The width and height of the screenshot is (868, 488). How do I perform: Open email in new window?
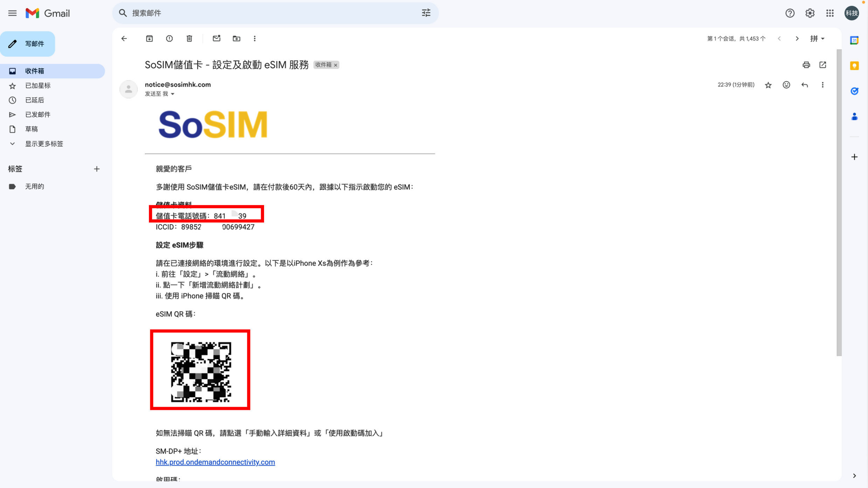click(x=822, y=65)
